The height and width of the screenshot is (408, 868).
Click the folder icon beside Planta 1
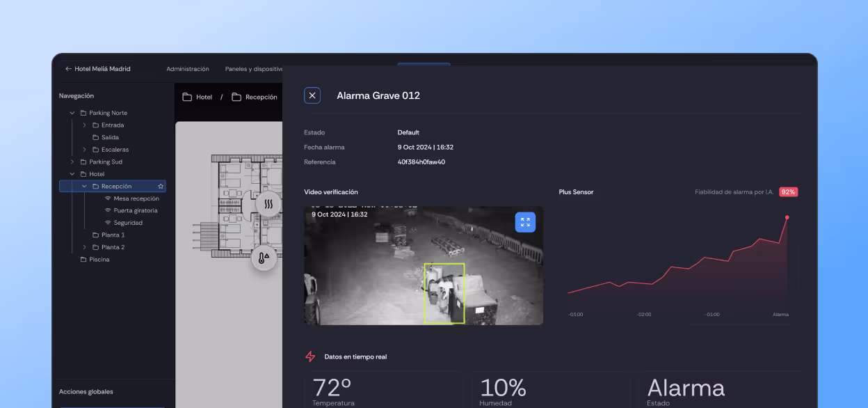[96, 235]
